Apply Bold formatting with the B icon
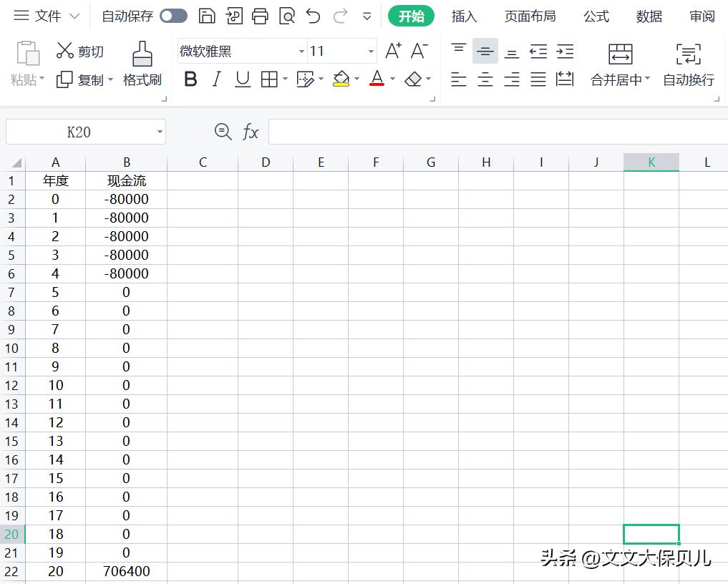This screenshot has height=584, width=728. (x=190, y=79)
